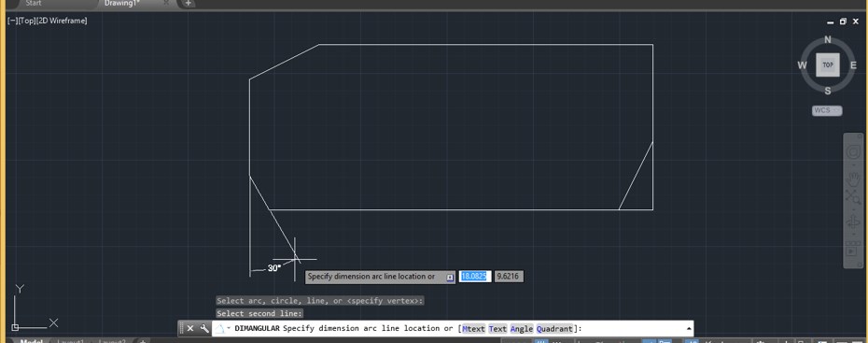
Task: Open command line customize wrench settings
Action: [204, 329]
